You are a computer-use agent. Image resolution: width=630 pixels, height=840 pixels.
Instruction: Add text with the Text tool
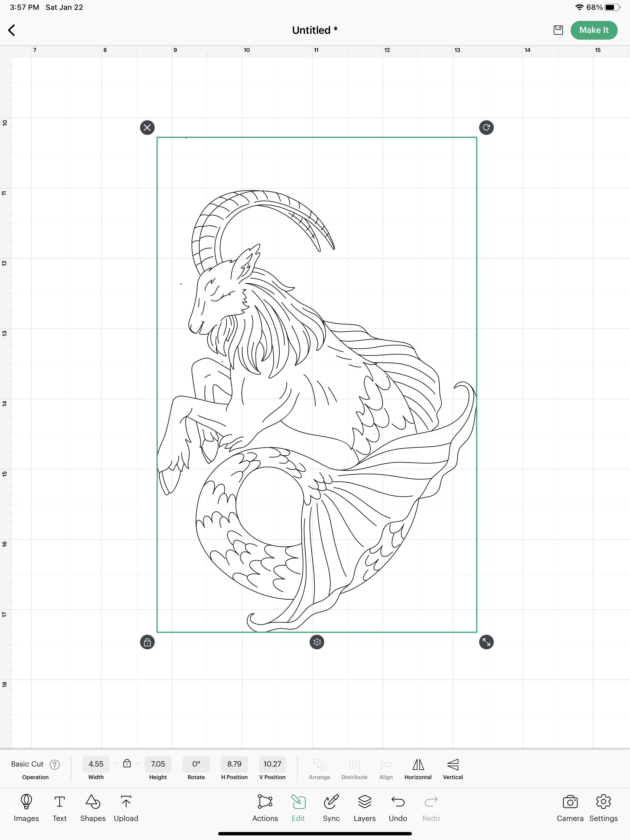click(60, 802)
